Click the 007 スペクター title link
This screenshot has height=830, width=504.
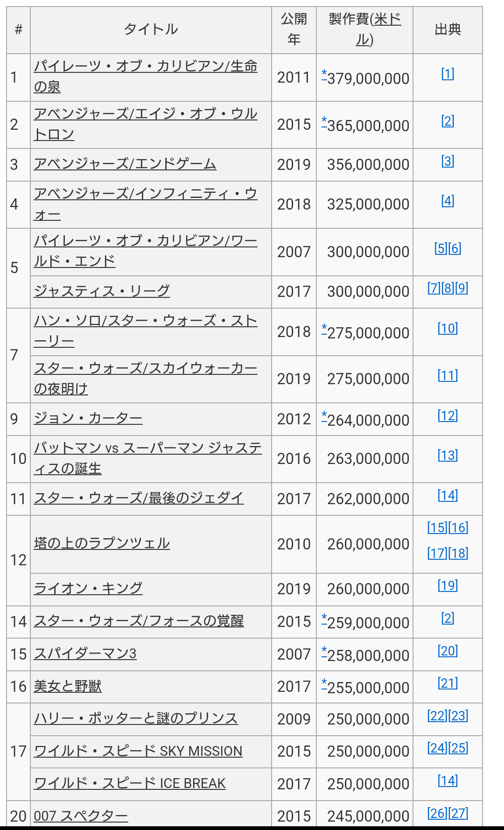tap(81, 816)
